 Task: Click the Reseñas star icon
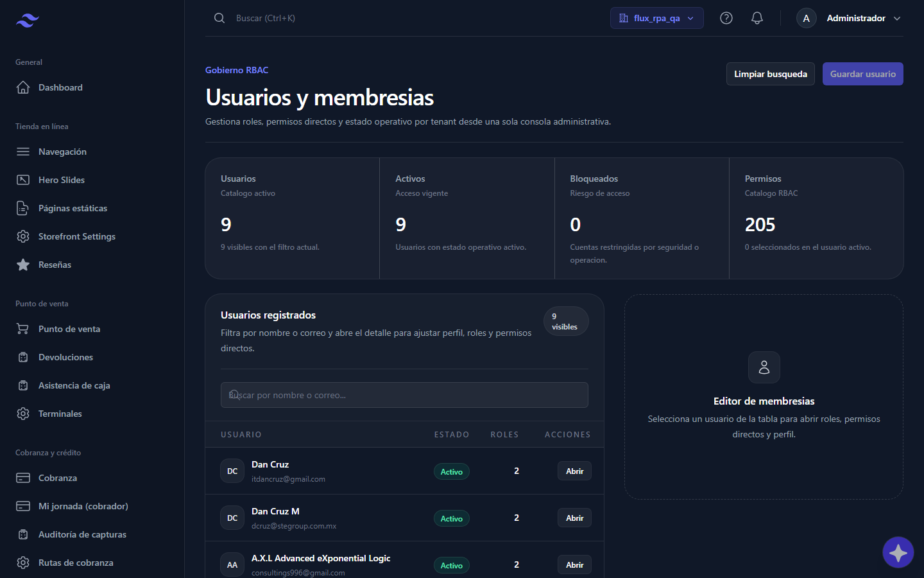tap(23, 265)
